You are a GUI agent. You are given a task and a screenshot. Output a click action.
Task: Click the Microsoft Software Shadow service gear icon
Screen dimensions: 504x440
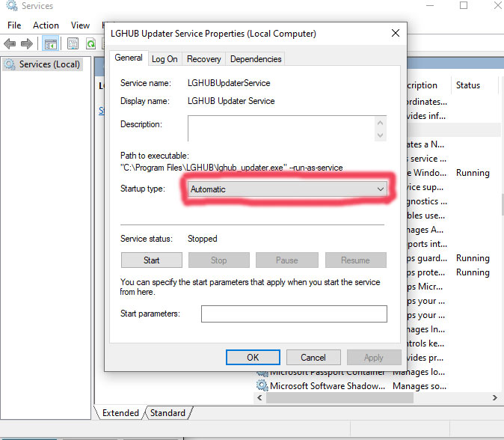coord(262,385)
